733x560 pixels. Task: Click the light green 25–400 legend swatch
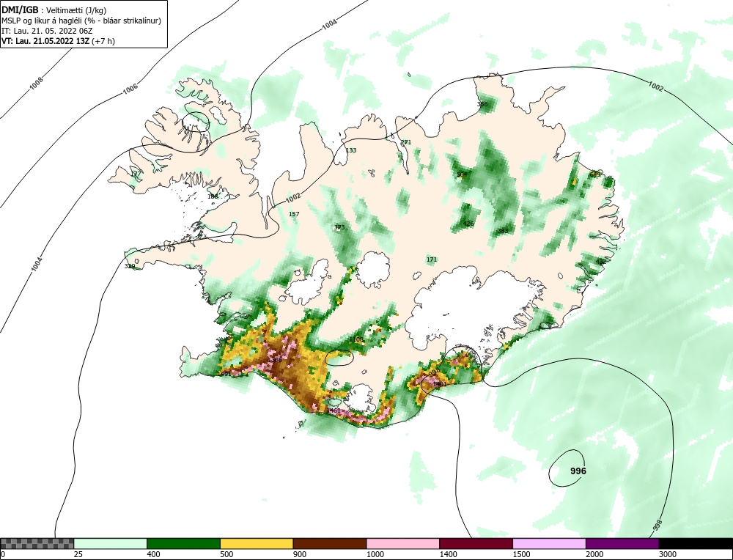111,544
